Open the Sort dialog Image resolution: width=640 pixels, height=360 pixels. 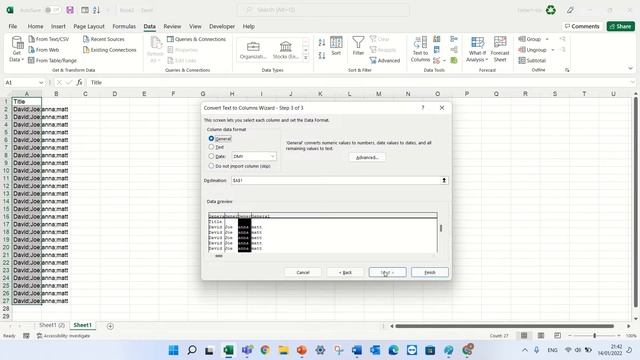(336, 46)
